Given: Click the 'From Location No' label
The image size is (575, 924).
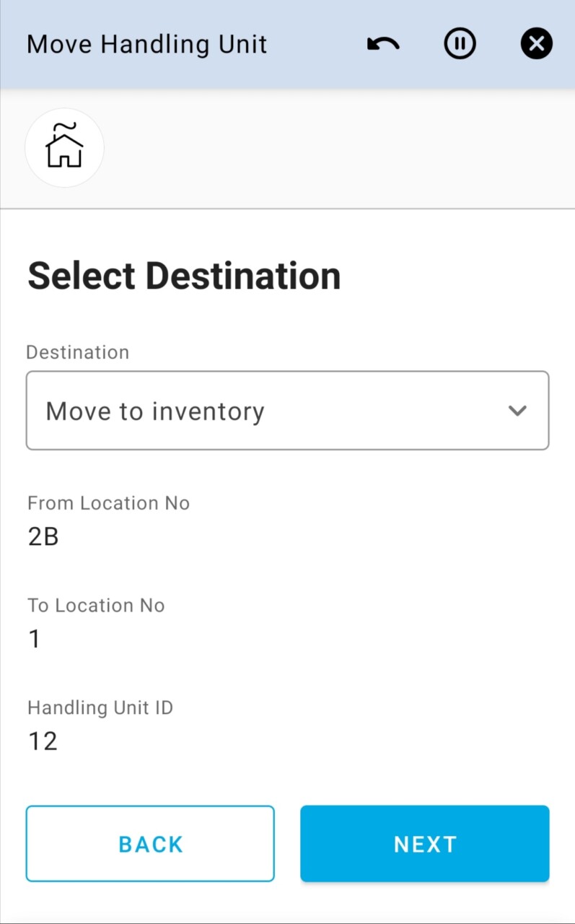Looking at the screenshot, I should pyautogui.click(x=108, y=503).
